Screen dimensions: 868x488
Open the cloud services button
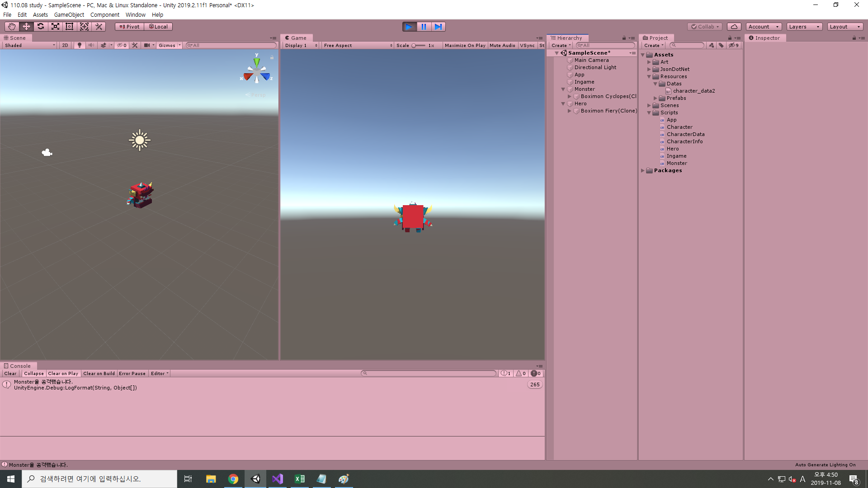tap(734, 27)
